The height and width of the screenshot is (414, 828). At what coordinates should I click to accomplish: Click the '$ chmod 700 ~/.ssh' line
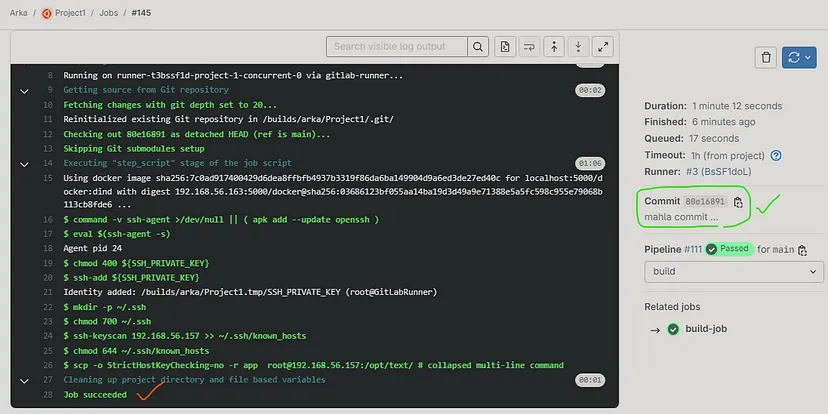[107, 322]
